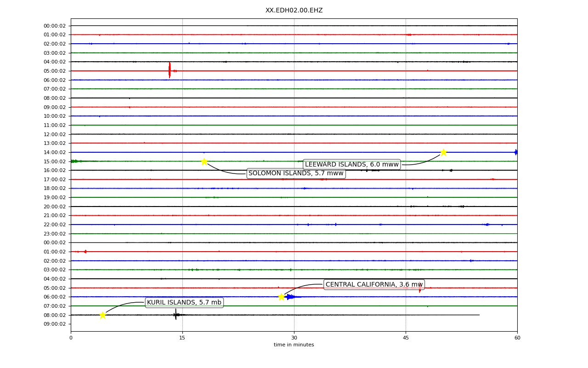Select the SOLOMON ISLANDS, 5.7 mww label
This screenshot has height=368, width=588.
(296, 173)
